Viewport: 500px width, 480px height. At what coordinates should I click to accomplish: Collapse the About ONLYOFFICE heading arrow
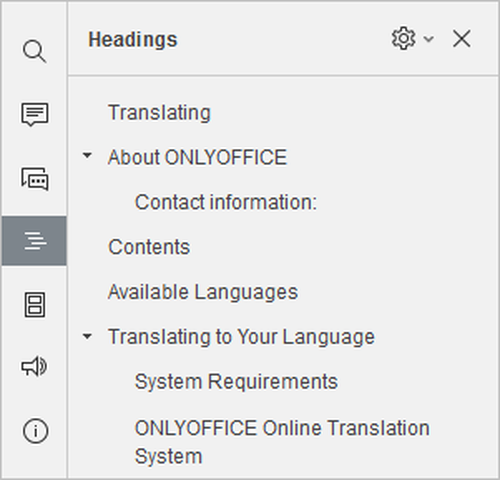click(x=87, y=155)
